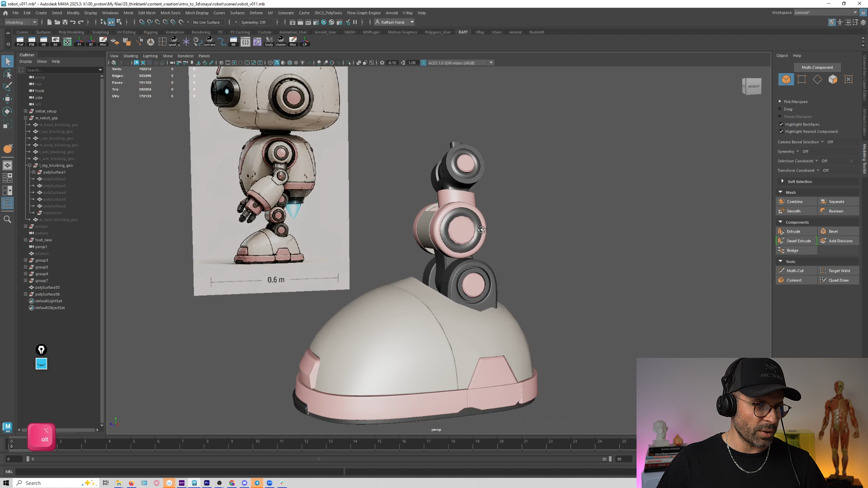Select Vertex component mode icon
868x488 pixels.
tap(802, 80)
